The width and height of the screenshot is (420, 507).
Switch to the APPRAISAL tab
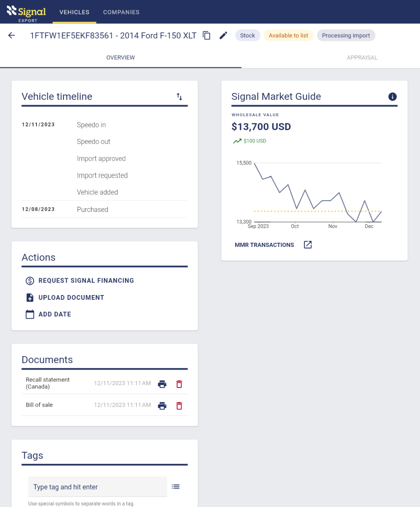click(x=362, y=57)
